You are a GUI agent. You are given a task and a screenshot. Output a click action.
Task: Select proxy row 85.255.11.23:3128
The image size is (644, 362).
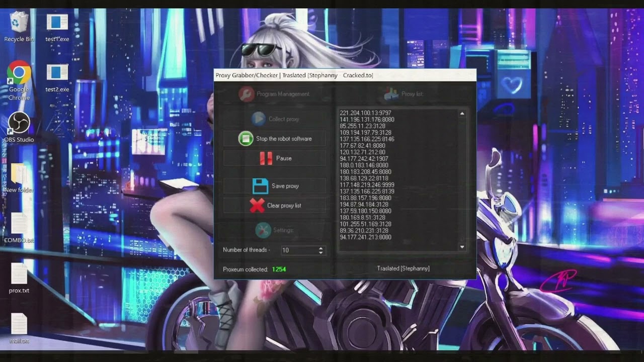(362, 126)
